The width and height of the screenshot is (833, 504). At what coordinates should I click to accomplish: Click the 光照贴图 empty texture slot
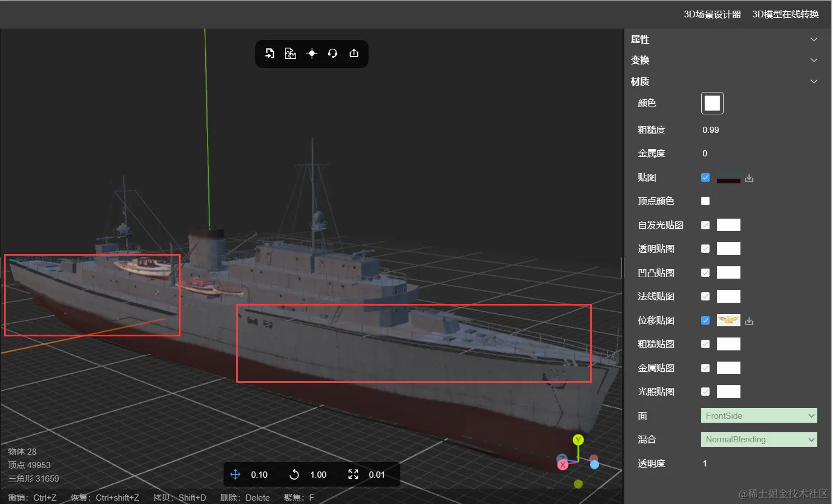pos(729,392)
